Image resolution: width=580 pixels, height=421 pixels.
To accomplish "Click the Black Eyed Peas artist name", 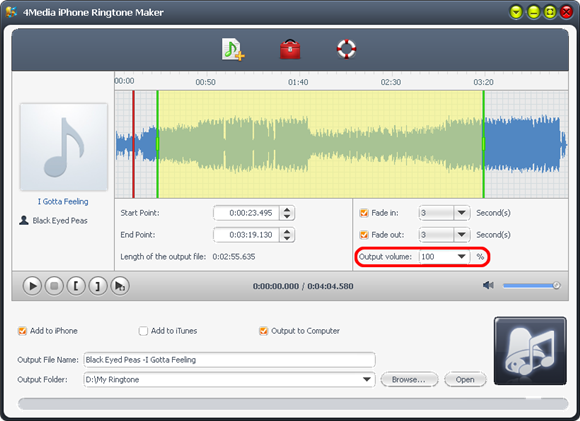I will point(60,221).
